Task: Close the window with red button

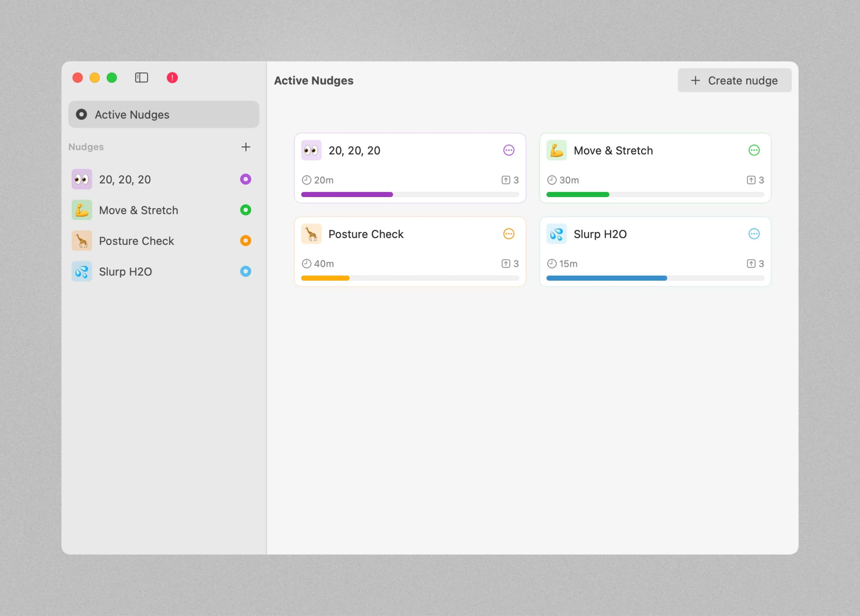Action: coord(78,78)
